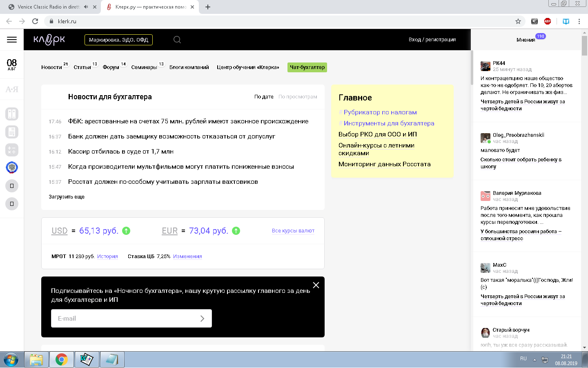Viewport: 588px width, 368px height.
Task: Close the Venice Classic Radio tab
Action: pyautogui.click(x=95, y=7)
